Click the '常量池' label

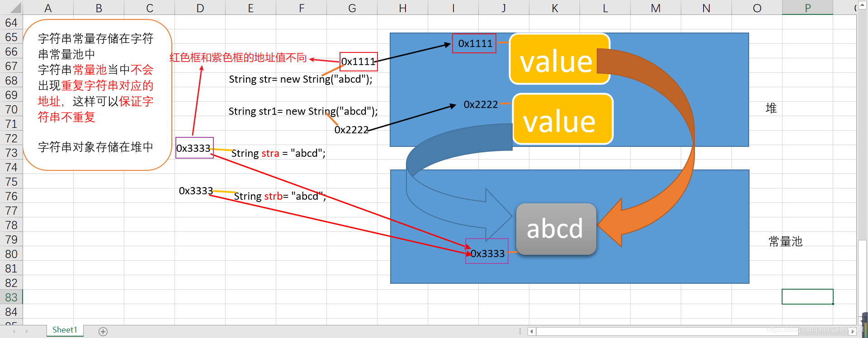coord(786,241)
